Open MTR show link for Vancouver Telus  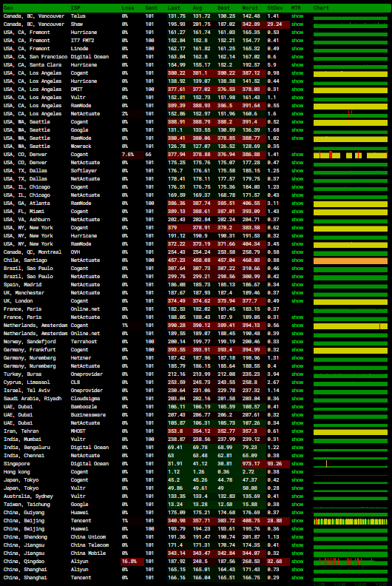pos(297,16)
